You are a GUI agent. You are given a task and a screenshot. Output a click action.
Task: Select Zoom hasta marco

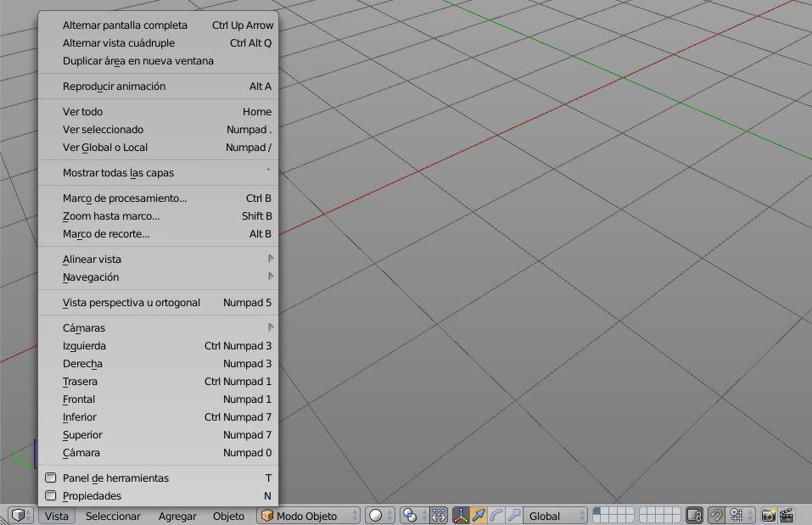point(159,216)
